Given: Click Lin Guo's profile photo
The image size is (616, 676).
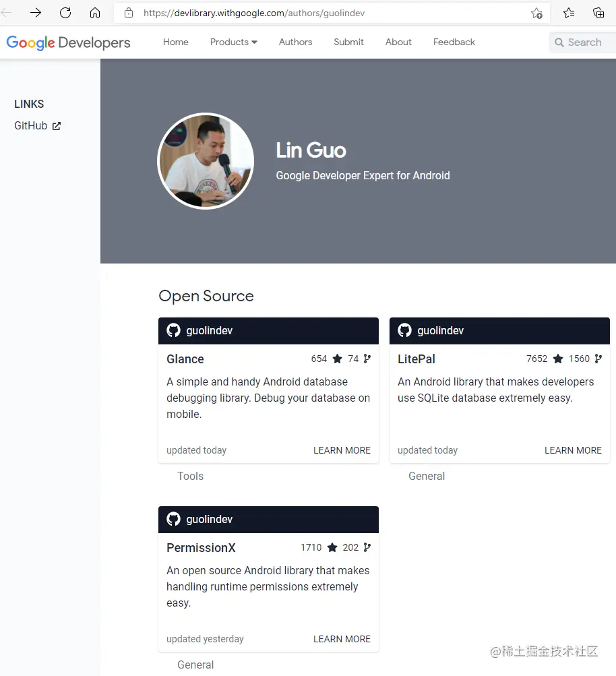Looking at the screenshot, I should pyautogui.click(x=206, y=161).
